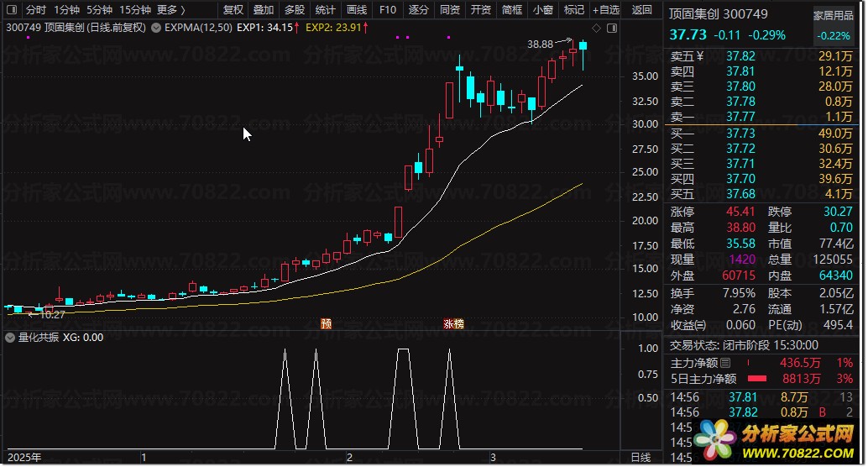The height and width of the screenshot is (467, 868).
Task: Select the 5分钟 period tab
Action: 100,10
